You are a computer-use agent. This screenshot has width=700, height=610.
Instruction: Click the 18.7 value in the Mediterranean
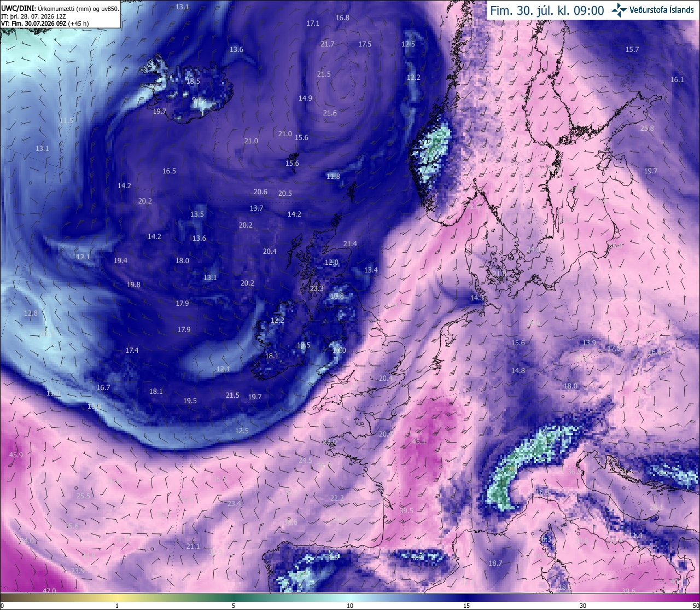(495, 563)
